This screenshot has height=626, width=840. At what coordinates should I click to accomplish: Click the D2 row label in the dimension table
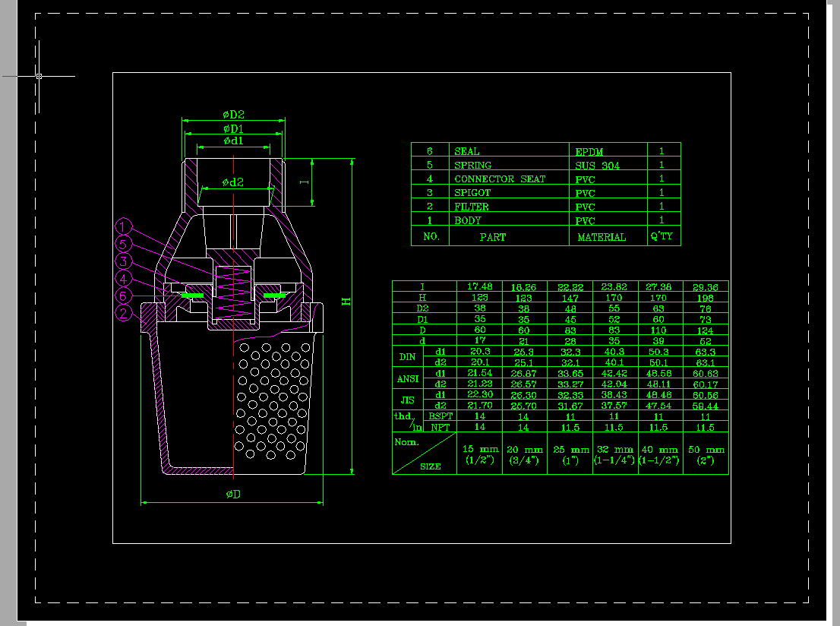click(423, 308)
